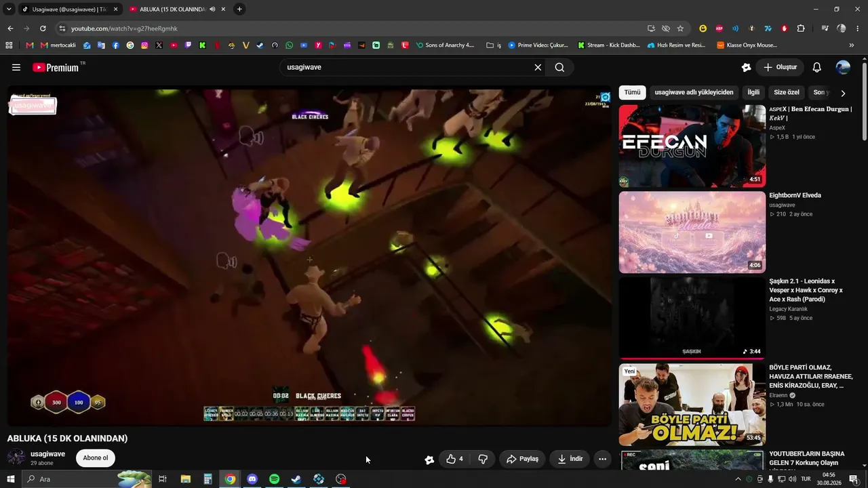This screenshot has height=488, width=868.
Task: Open YouTube notifications bell
Action: coord(817,67)
